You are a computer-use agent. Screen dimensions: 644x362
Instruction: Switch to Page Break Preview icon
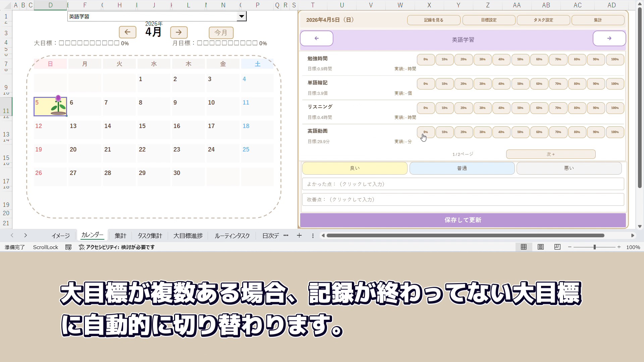click(557, 247)
